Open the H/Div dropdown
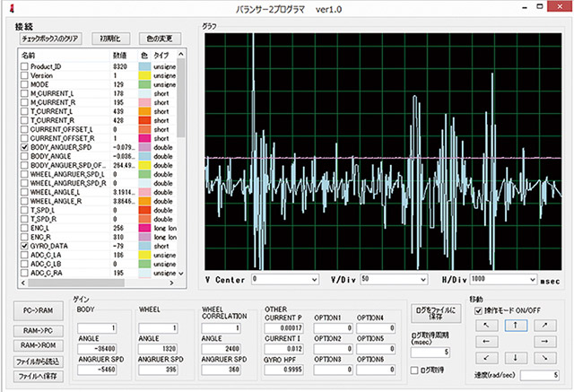Screen dimensions: 574x392 (533, 280)
